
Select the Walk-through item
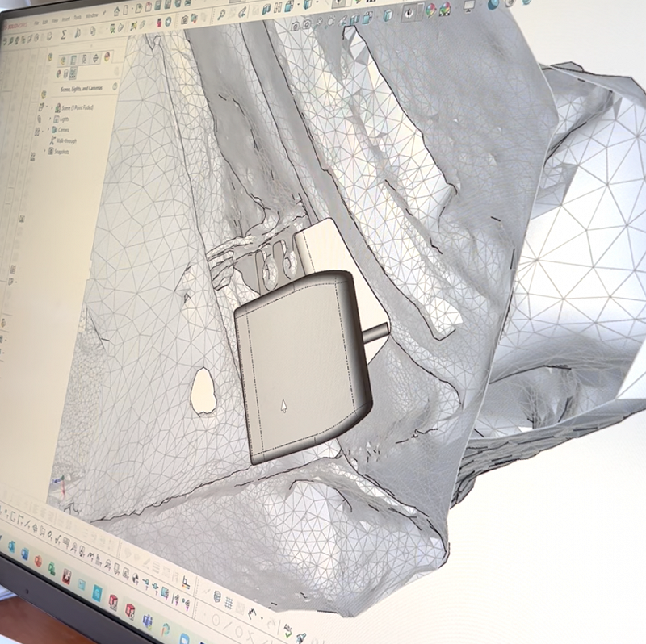(x=66, y=140)
